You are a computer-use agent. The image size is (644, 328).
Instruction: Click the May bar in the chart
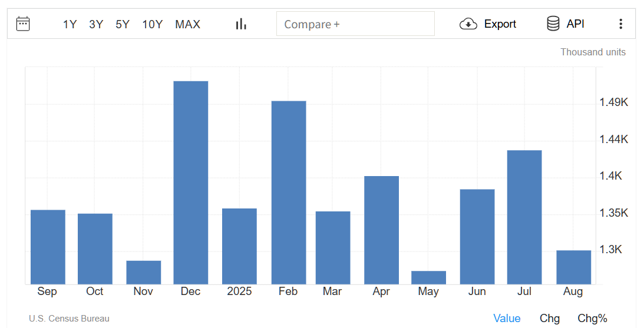428,277
